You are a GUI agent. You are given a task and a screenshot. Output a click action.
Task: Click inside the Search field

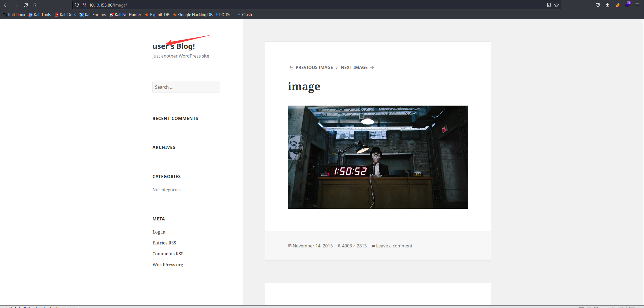pyautogui.click(x=186, y=87)
